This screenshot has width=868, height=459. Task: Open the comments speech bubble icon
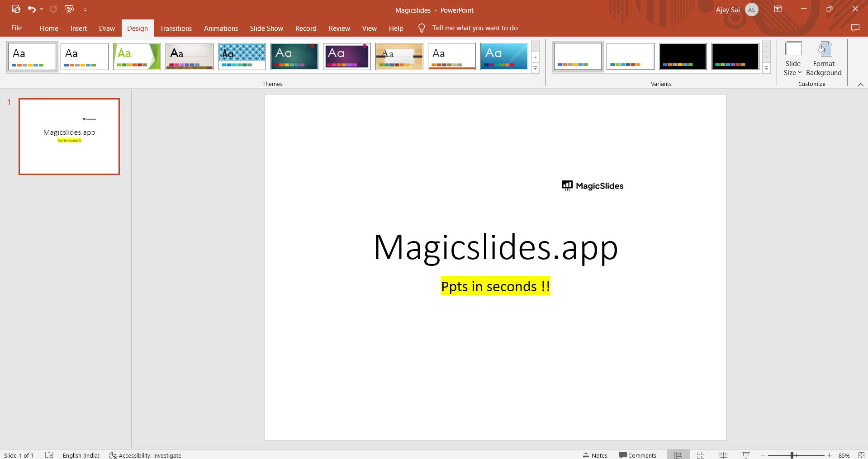(855, 28)
